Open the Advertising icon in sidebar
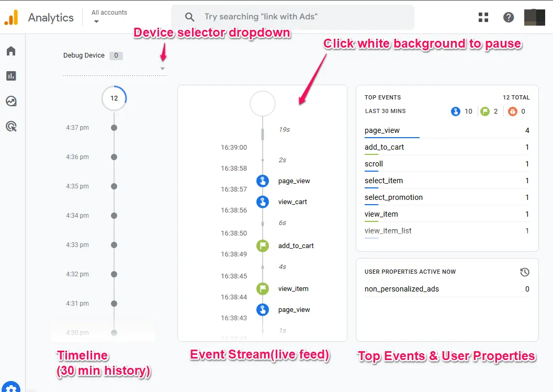Image resolution: width=553 pixels, height=392 pixels. (11, 126)
